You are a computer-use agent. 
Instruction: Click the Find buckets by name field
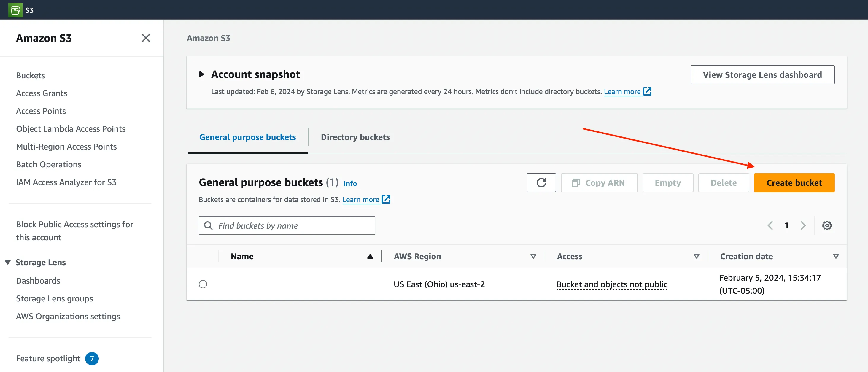click(287, 225)
